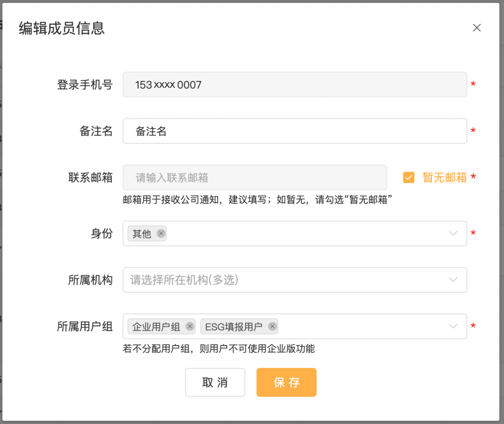Click the 取消 button

click(215, 382)
